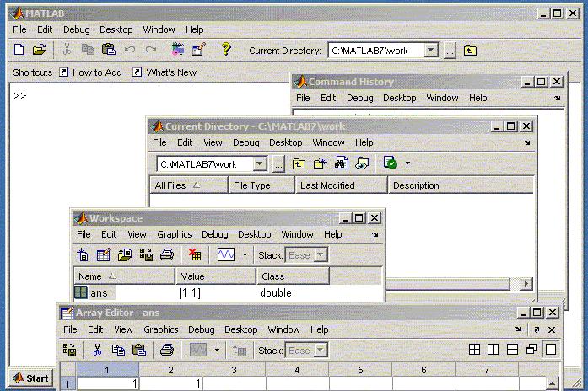This screenshot has height=391, width=588.
Task: Maximize document view icon in Array Editor
Action: click(551, 350)
